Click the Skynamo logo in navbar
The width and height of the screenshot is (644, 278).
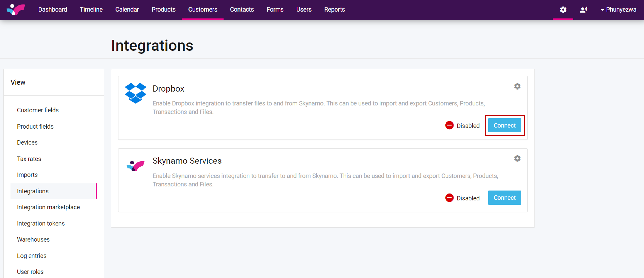pos(16,10)
